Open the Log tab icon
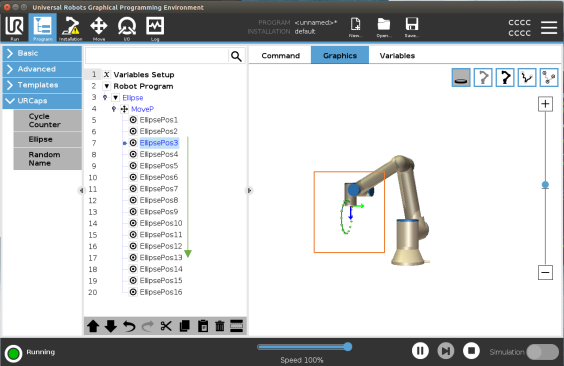 (155, 28)
